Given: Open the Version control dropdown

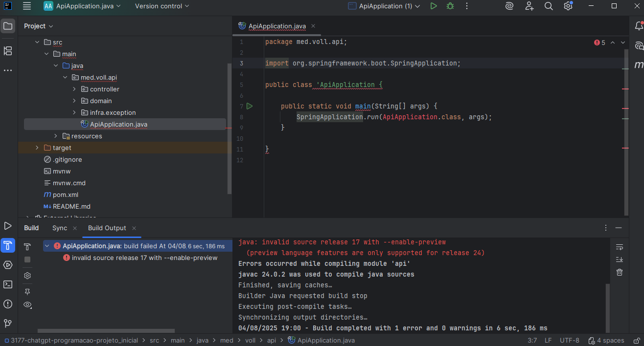Looking at the screenshot, I should (x=162, y=6).
